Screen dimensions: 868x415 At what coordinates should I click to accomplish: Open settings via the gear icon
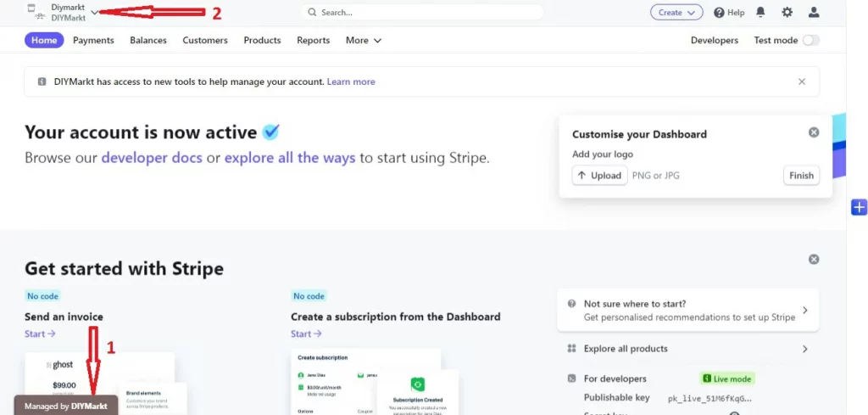[x=787, y=13]
